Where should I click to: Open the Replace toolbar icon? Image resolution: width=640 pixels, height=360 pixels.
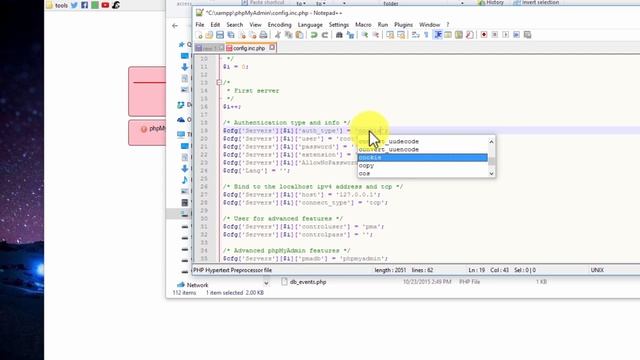pos(350,35)
